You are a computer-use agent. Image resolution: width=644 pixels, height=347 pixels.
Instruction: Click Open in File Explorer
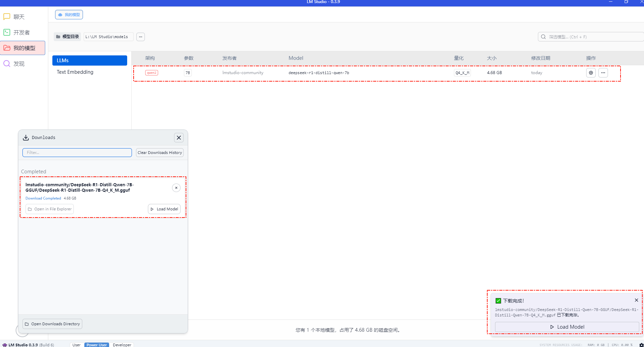pos(50,209)
